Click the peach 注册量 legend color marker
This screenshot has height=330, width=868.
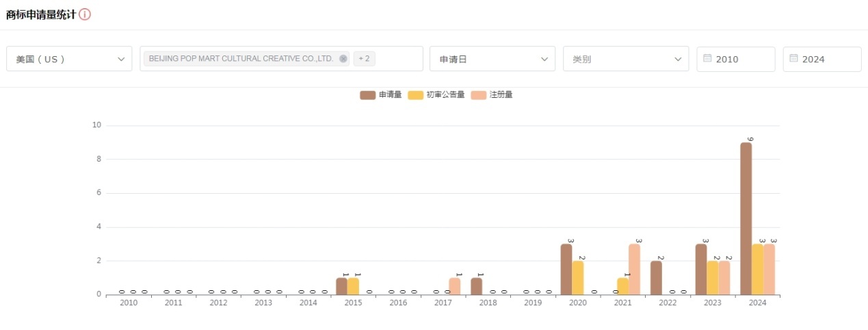pyautogui.click(x=479, y=95)
